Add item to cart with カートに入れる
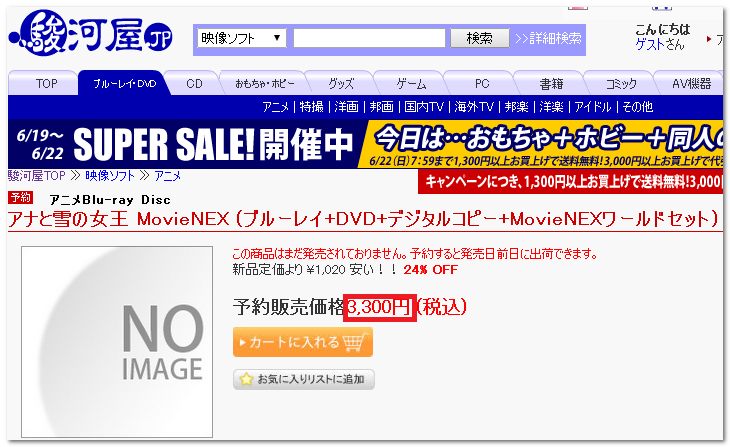Viewport: 730px width, 447px height. tap(303, 342)
